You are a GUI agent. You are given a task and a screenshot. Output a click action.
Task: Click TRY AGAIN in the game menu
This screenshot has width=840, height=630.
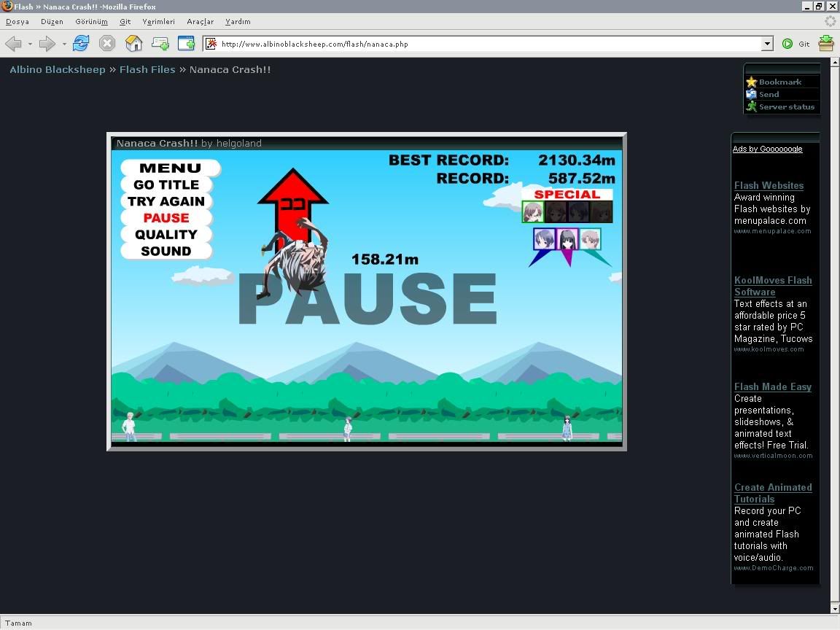coord(166,201)
